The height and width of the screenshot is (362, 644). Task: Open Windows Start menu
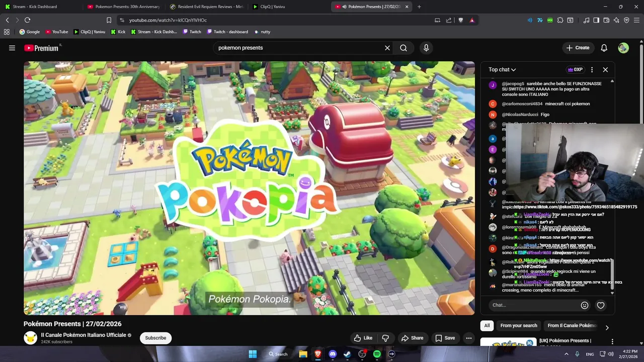click(253, 354)
